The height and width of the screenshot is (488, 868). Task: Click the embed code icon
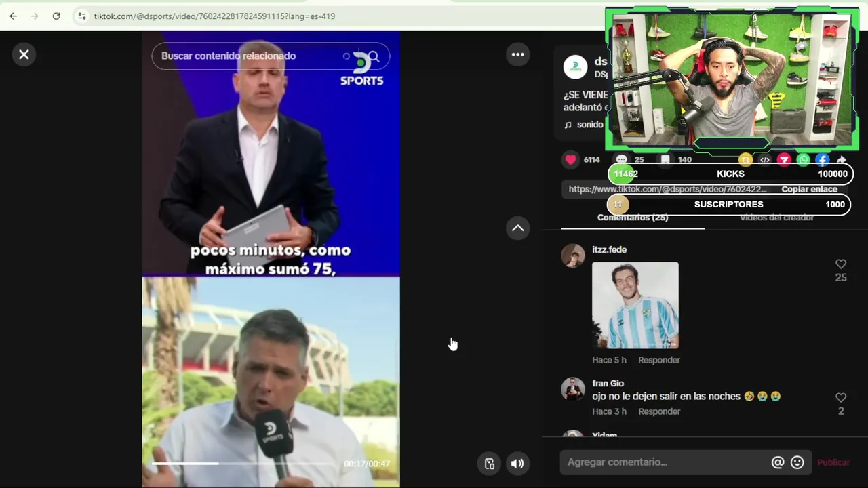(764, 160)
